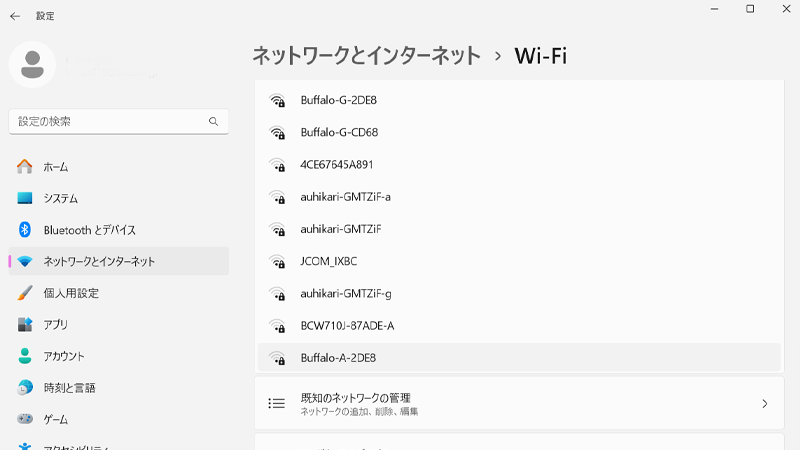This screenshot has height=450, width=800.
Task: Open アプリ settings section
Action: (x=118, y=324)
